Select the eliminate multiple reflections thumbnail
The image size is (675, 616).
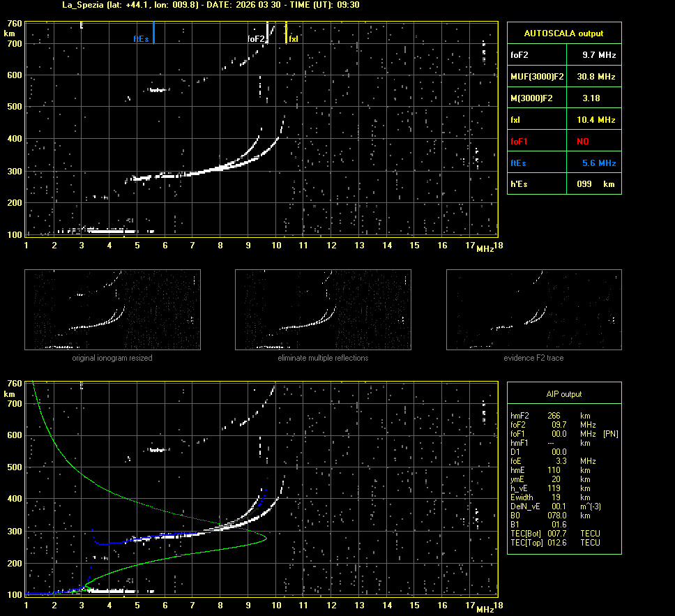pos(323,310)
